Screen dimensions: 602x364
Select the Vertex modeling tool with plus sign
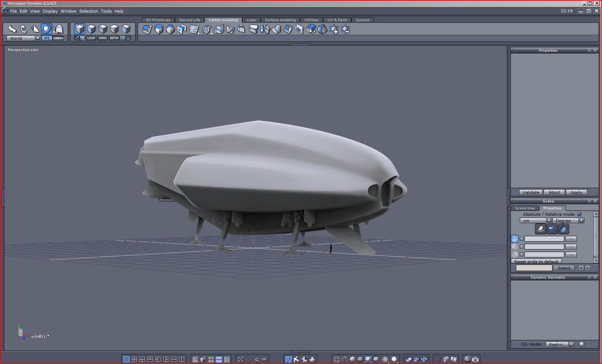tap(334, 29)
